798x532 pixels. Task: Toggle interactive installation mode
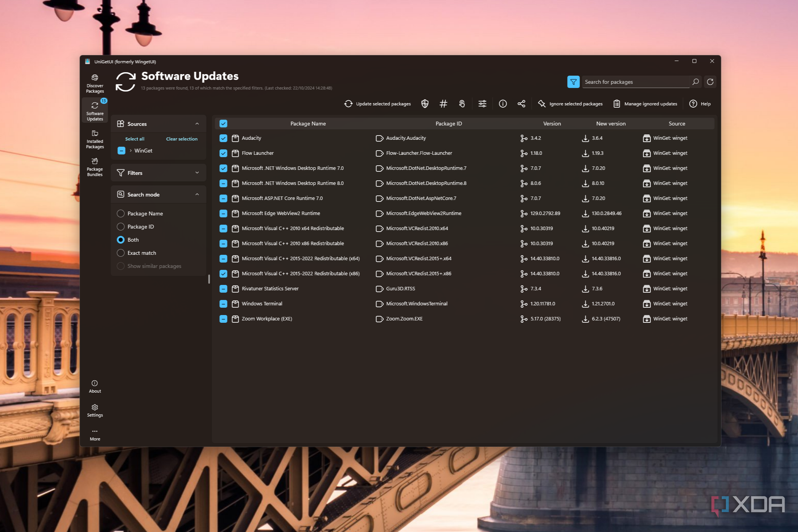coord(462,103)
